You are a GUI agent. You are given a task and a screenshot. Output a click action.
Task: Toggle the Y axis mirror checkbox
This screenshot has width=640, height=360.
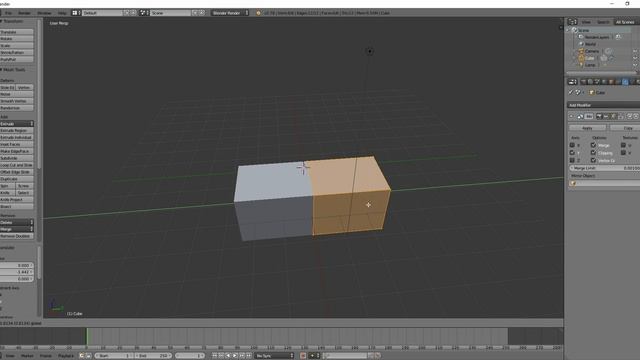point(572,153)
